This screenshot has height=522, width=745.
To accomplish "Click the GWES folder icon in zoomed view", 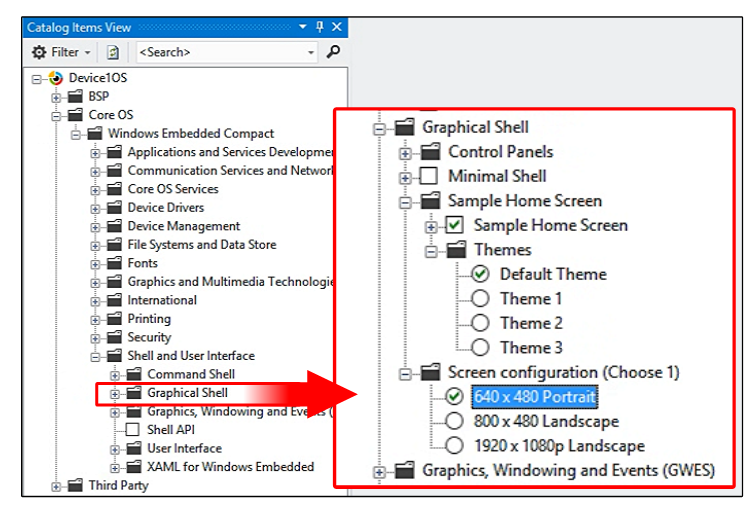I will click(405, 470).
